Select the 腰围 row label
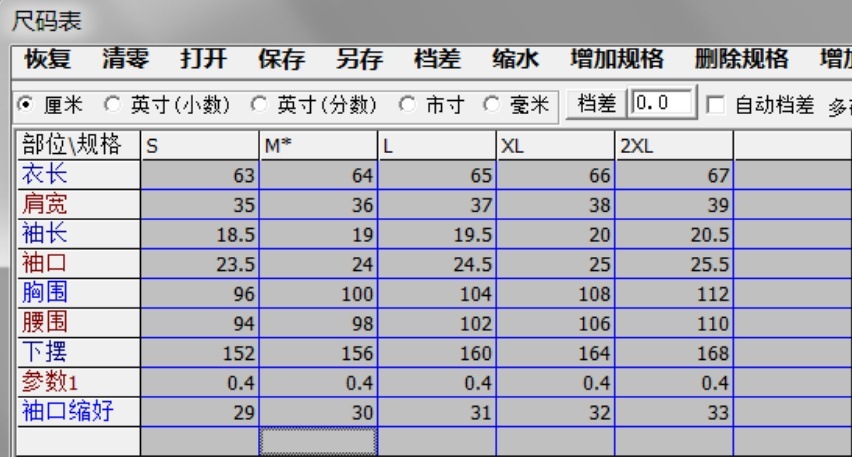Viewport: 852px width, 457px height. click(x=79, y=323)
